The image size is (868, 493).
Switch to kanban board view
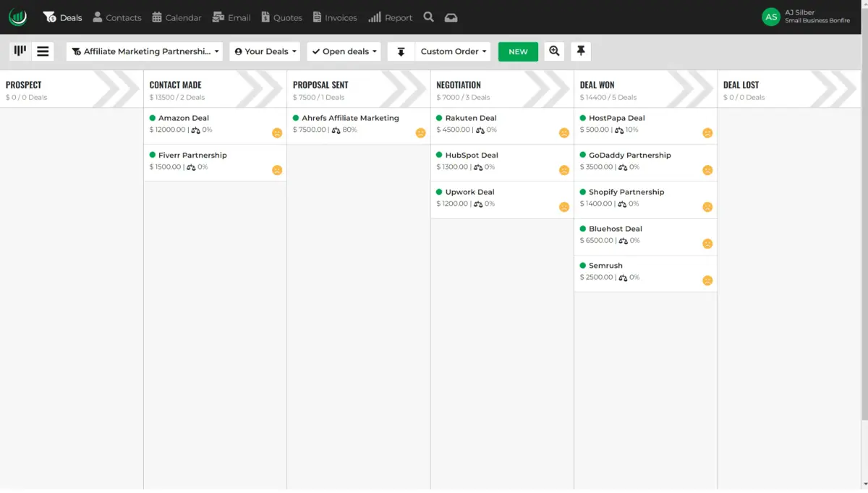[20, 51]
